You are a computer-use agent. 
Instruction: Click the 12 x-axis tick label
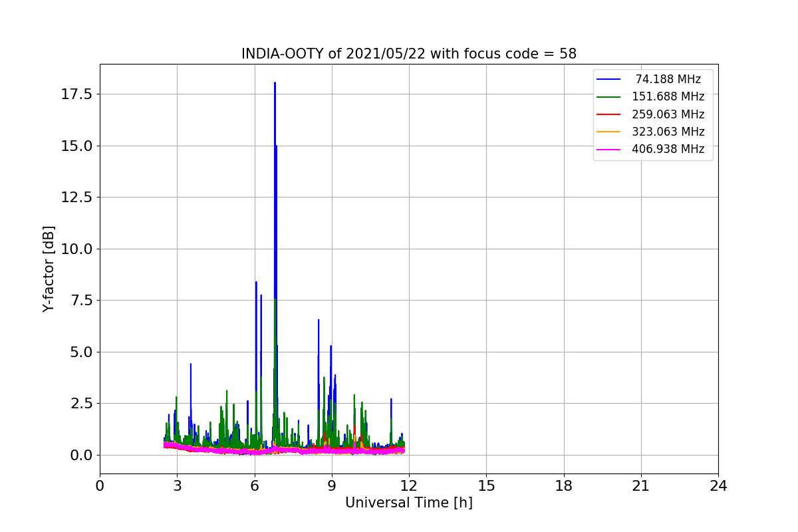click(409, 486)
